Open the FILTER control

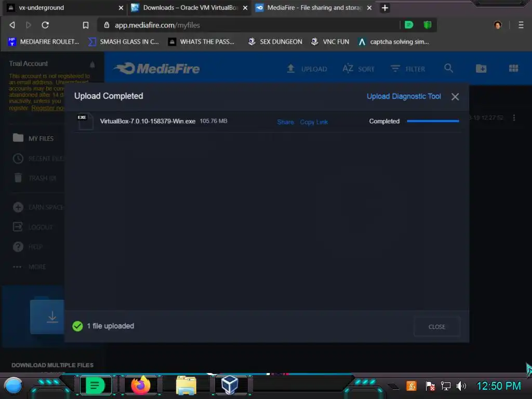[407, 69]
